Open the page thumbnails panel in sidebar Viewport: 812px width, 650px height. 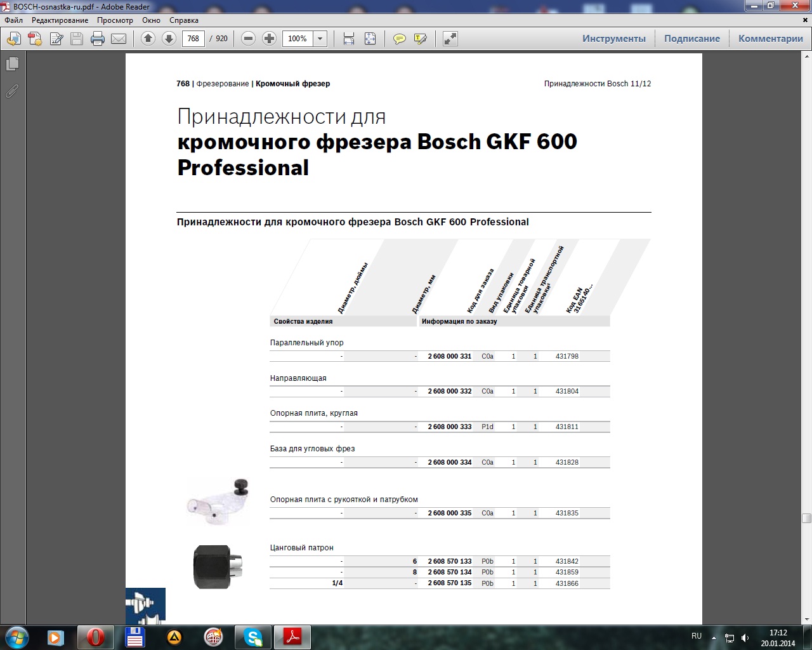pos(12,64)
